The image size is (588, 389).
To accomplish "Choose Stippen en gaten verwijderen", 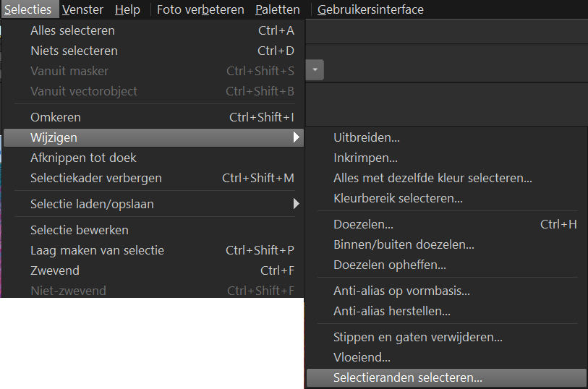I will click(x=446, y=337).
